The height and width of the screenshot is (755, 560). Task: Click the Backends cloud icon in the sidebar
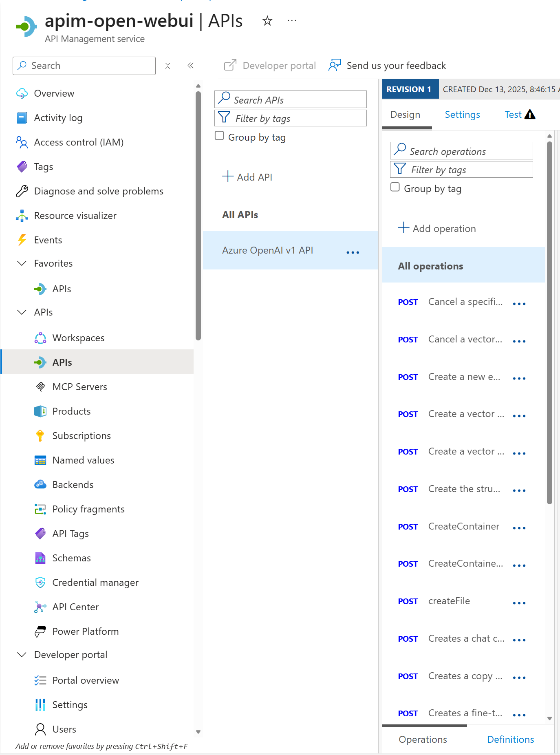(40, 485)
